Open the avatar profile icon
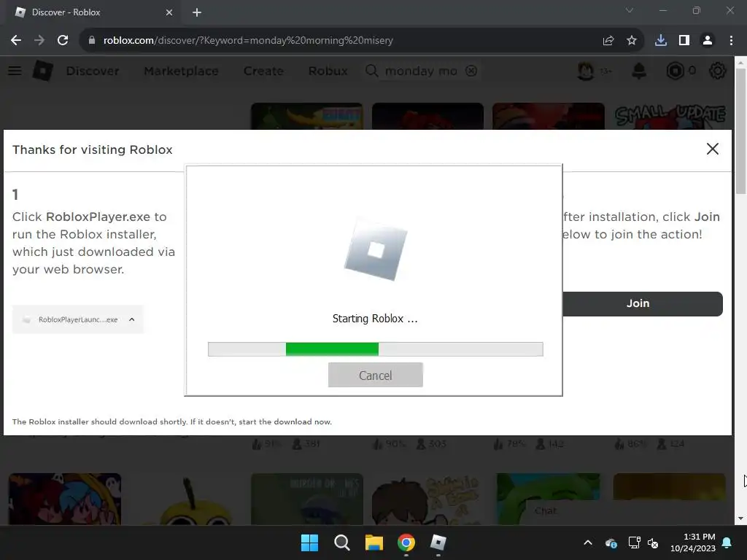 [586, 71]
